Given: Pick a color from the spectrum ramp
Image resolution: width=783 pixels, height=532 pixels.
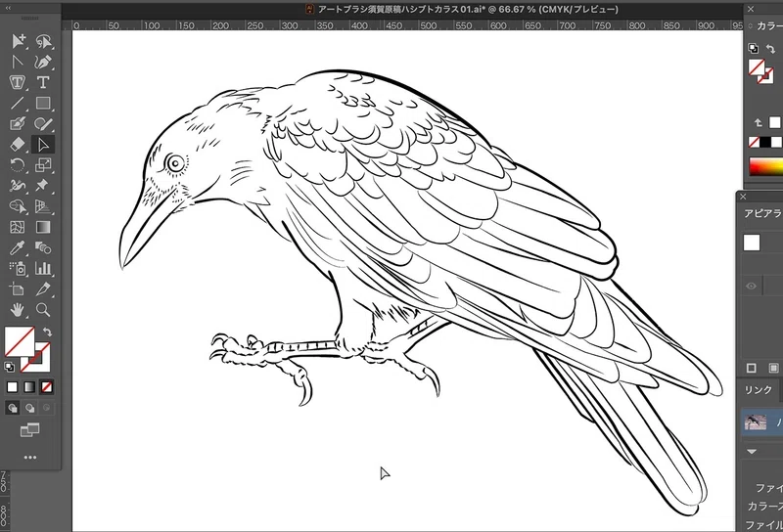Looking at the screenshot, I should coord(766,166).
